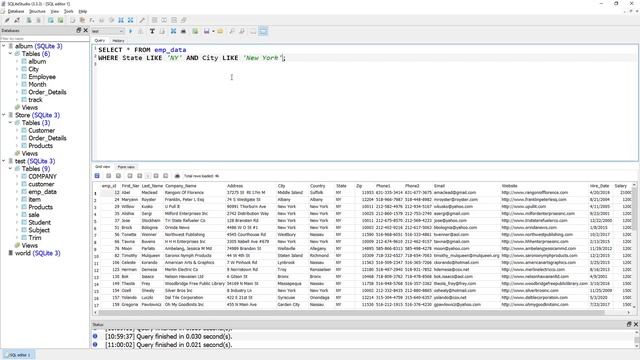Select Views node under test database

(29, 246)
